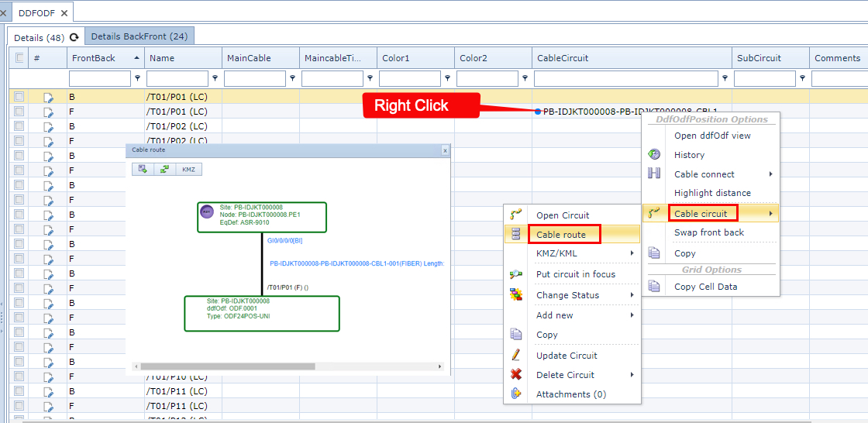Image resolution: width=868 pixels, height=423 pixels.
Task: Tick the checkbox of the third row
Action: [19, 126]
